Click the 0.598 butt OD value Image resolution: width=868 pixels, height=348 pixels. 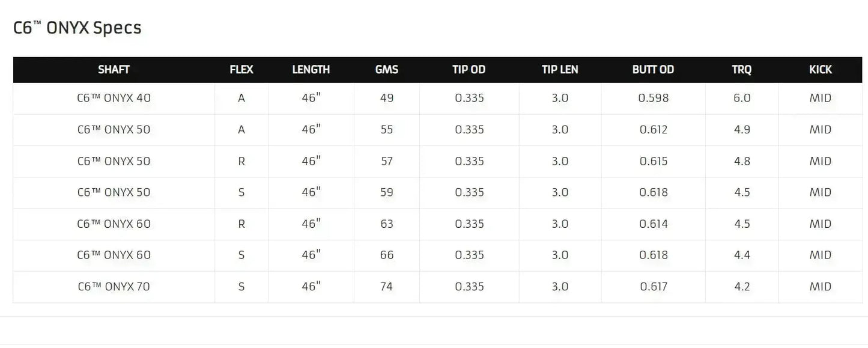(x=653, y=98)
